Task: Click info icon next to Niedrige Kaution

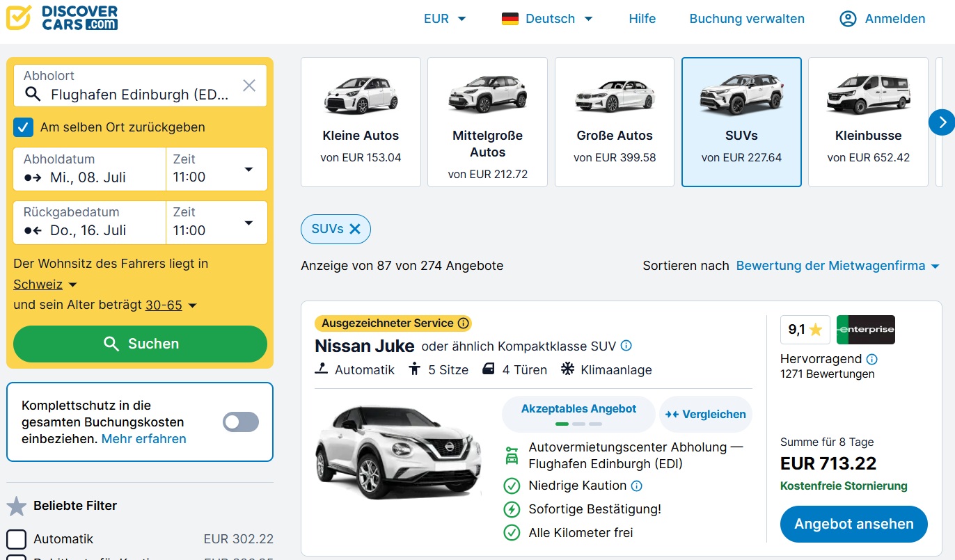Action: pyautogui.click(x=636, y=486)
